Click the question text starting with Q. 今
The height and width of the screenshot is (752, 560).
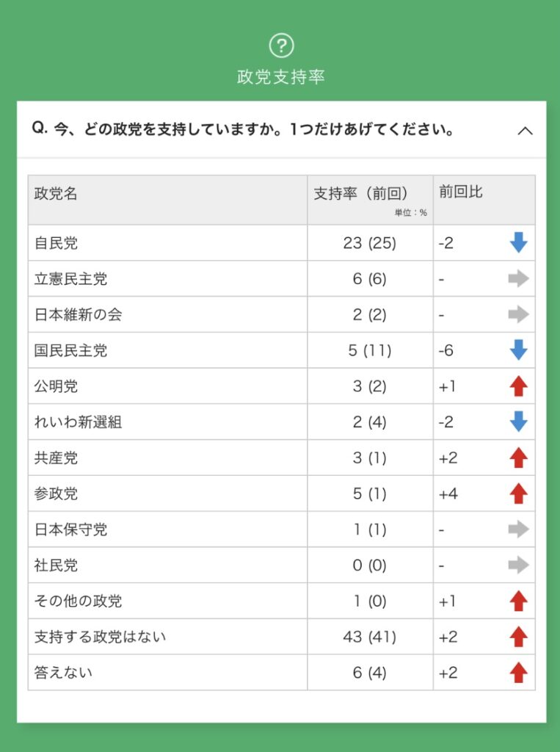(x=243, y=129)
